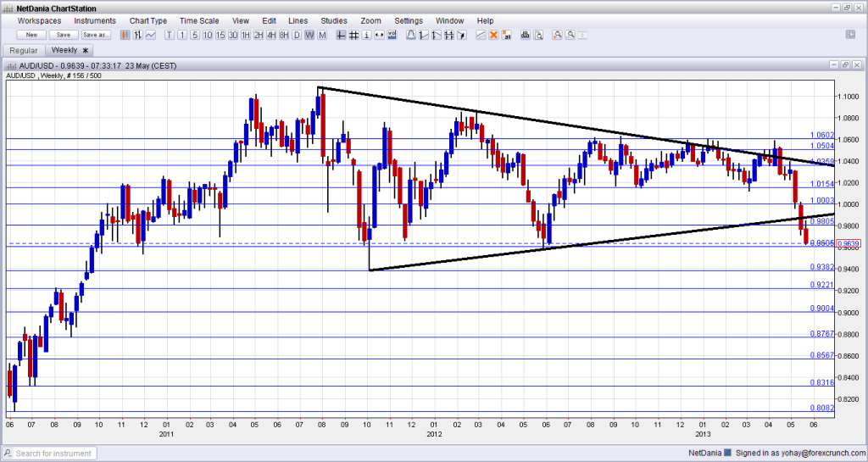This screenshot has height=462, width=868.
Task: Open the View menu
Action: click(240, 20)
